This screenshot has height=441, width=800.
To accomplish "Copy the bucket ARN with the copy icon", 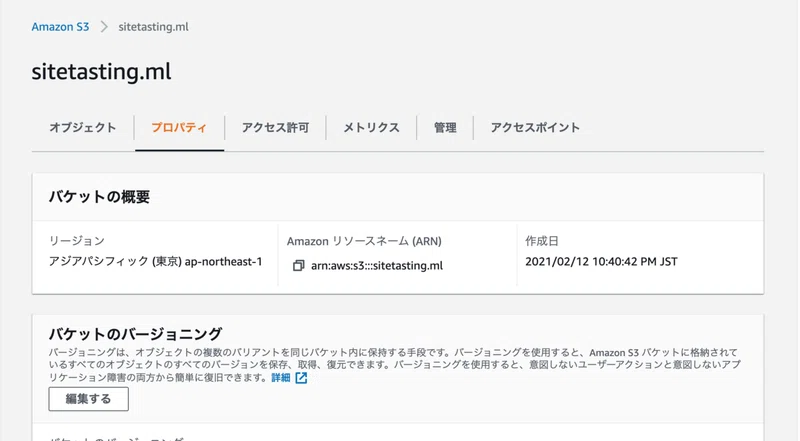I will coord(298,265).
